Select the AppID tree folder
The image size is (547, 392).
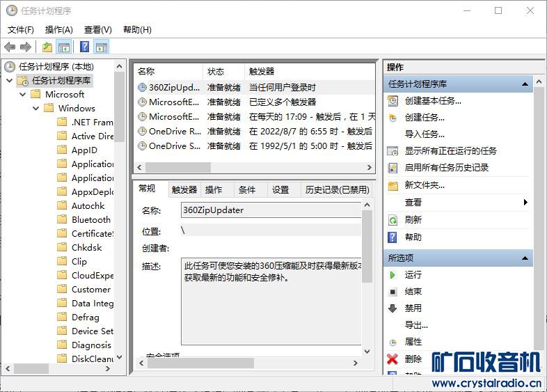point(84,150)
